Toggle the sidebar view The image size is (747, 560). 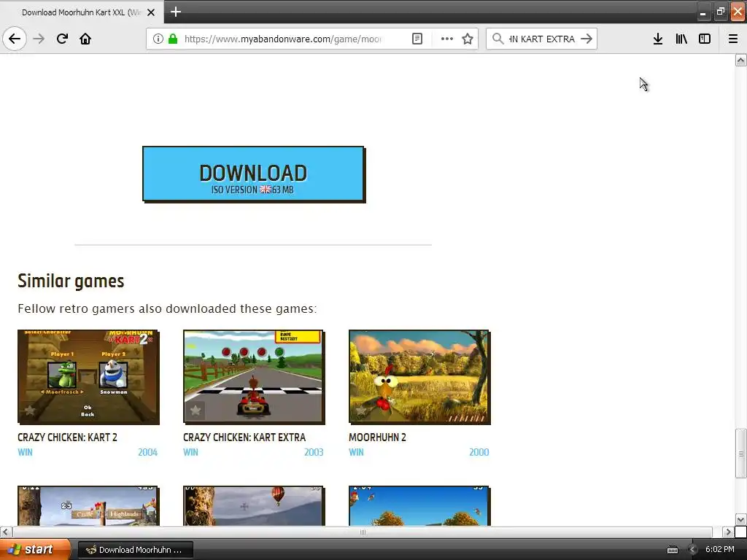[705, 39]
